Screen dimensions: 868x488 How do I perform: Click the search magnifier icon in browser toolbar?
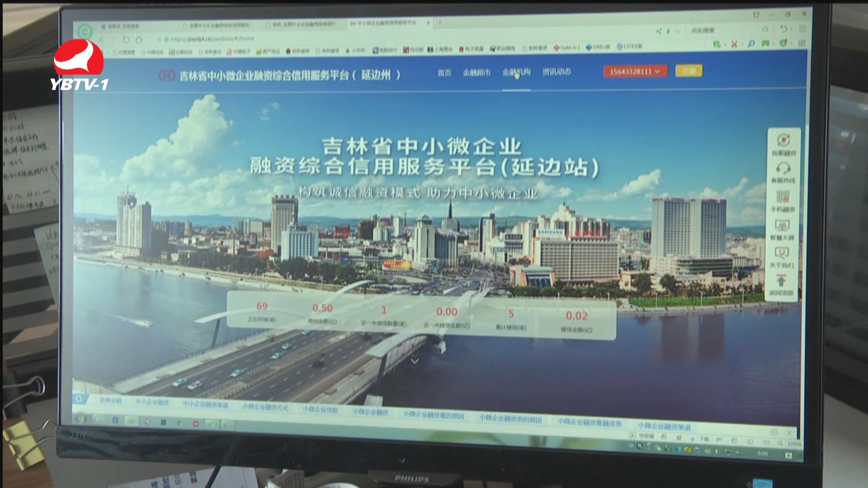pyautogui.click(x=765, y=29)
